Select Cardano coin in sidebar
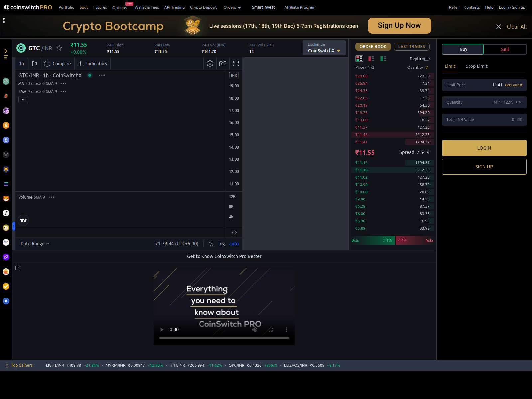Image resolution: width=532 pixels, height=399 pixels. pos(6,301)
